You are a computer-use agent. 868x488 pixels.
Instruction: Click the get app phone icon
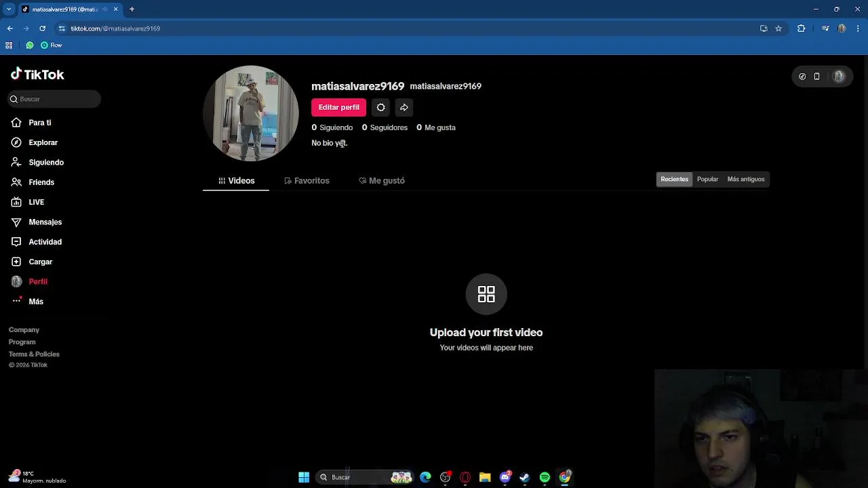point(816,77)
